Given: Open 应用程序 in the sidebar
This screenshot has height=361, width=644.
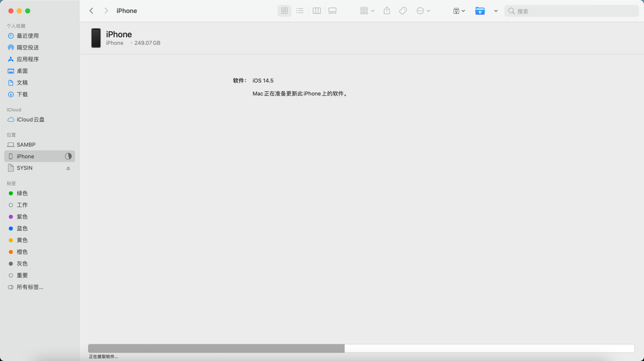Looking at the screenshot, I should [x=39, y=59].
